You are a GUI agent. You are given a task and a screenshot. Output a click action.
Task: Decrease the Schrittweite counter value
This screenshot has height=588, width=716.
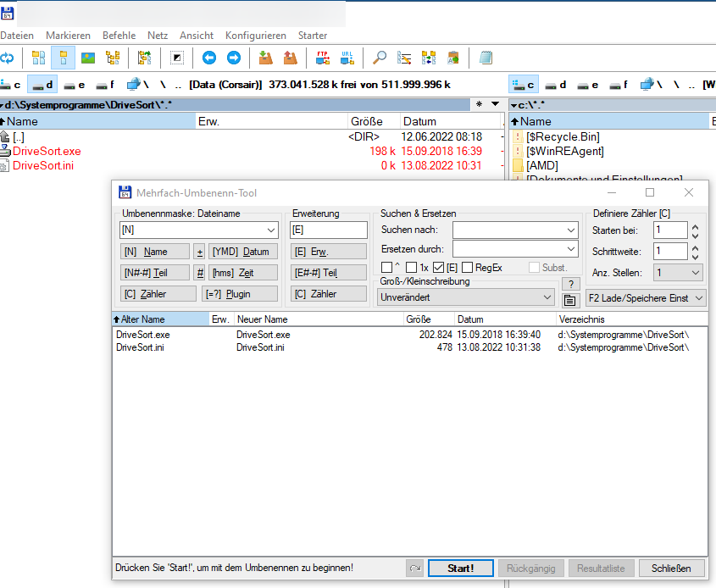pos(695,257)
